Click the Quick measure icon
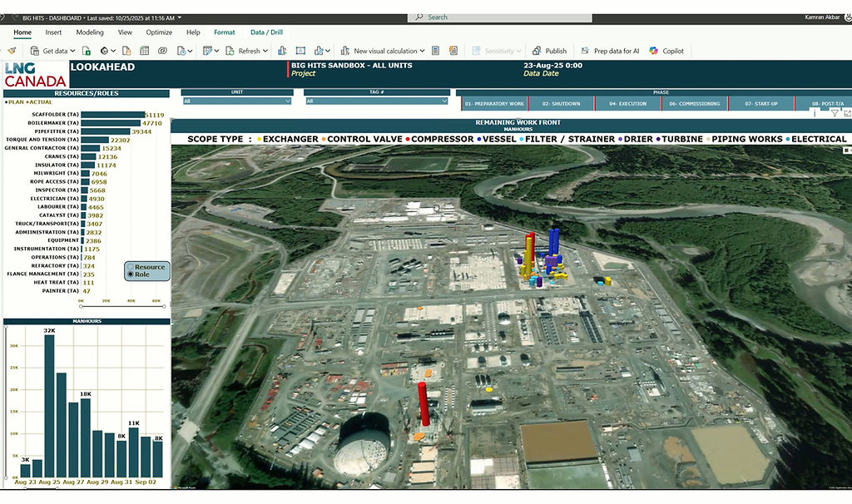The image size is (852, 504). tap(453, 51)
